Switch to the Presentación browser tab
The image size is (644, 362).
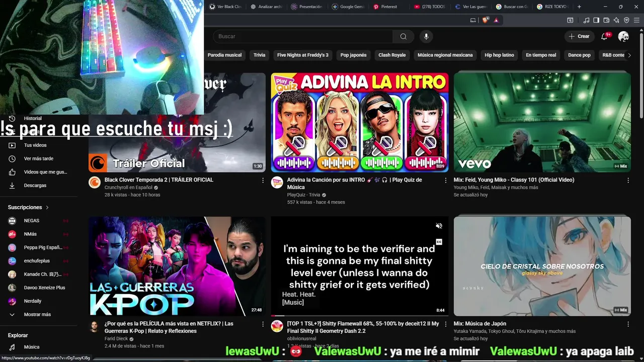point(307,7)
